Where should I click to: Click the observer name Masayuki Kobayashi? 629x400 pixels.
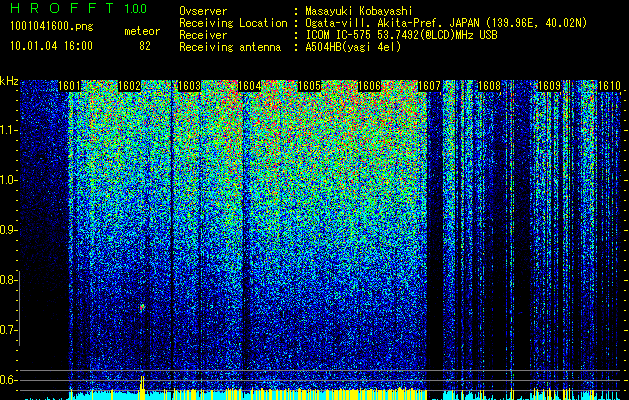pos(359,11)
